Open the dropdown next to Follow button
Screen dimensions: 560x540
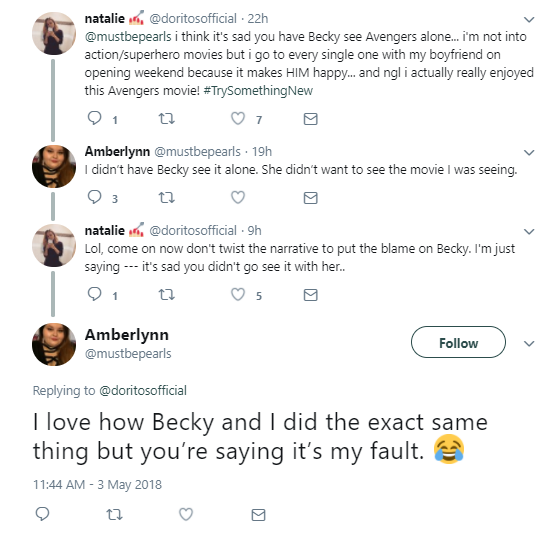(x=529, y=344)
